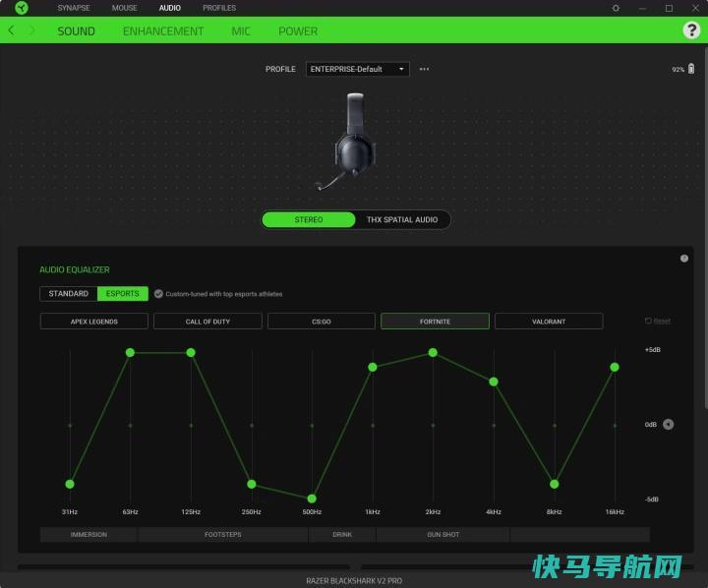Click the 63Hz equalizer handle

[x=130, y=352]
